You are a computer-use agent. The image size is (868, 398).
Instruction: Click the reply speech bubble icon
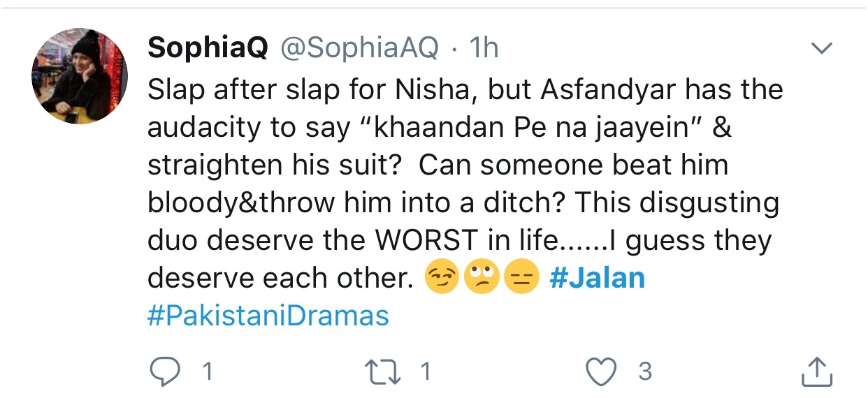pos(165,372)
